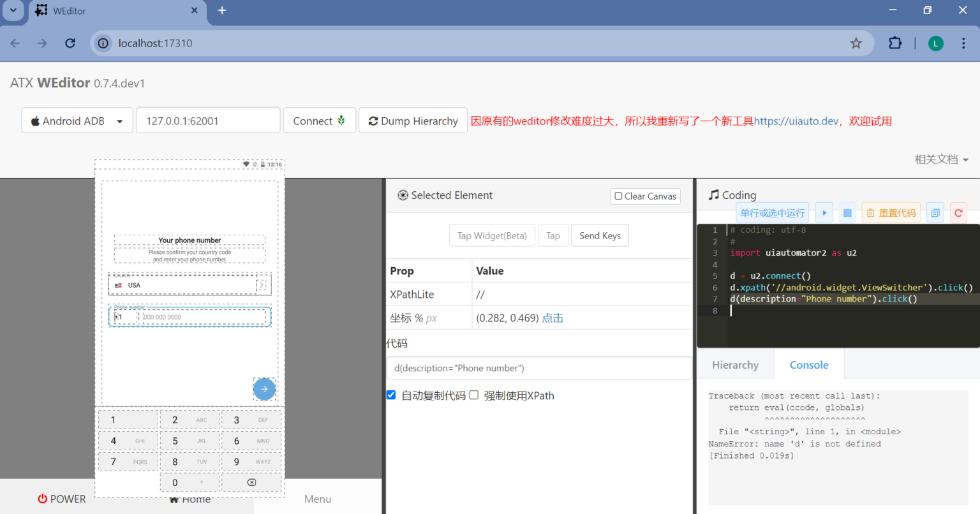
Task: Click the Menu button below device screen
Action: click(x=318, y=499)
